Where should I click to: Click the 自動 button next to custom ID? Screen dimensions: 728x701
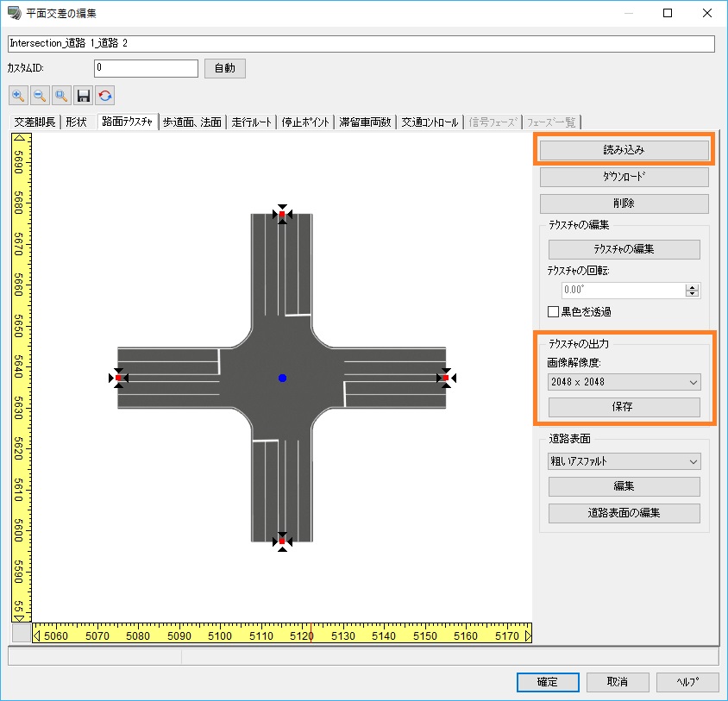click(x=224, y=68)
